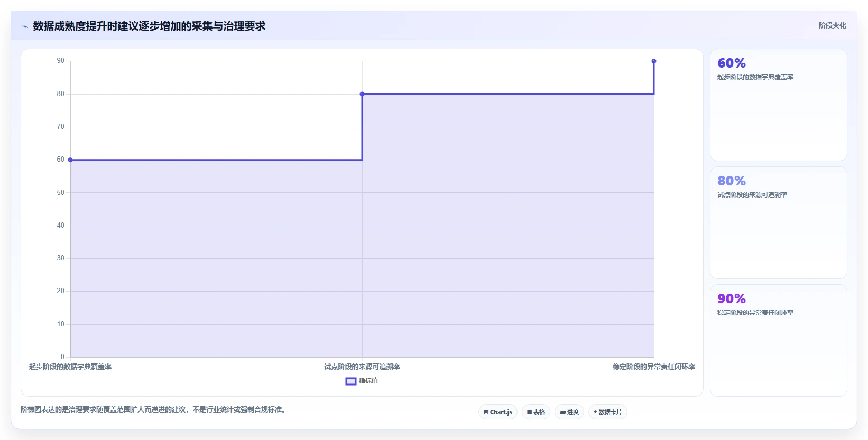This screenshot has height=440, width=868.
Task: Click the data point at value 80
Action: (x=362, y=94)
